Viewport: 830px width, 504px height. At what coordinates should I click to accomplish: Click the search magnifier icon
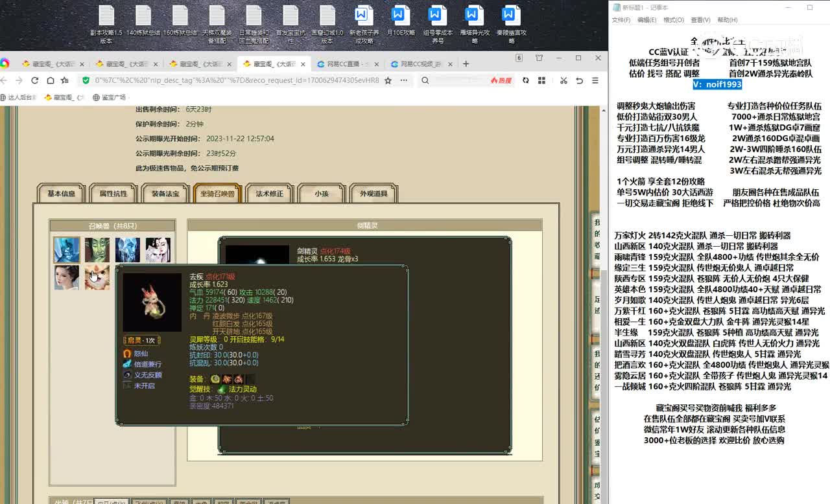pyautogui.click(x=425, y=80)
